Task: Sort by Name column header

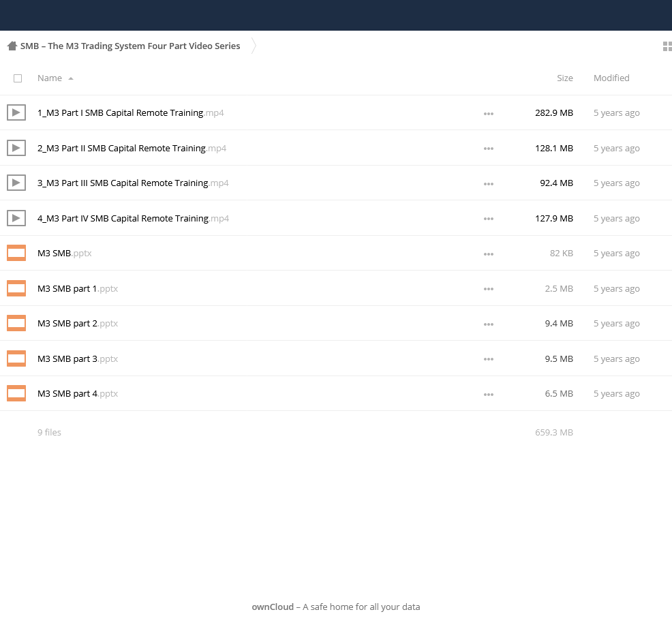Action: tap(50, 78)
